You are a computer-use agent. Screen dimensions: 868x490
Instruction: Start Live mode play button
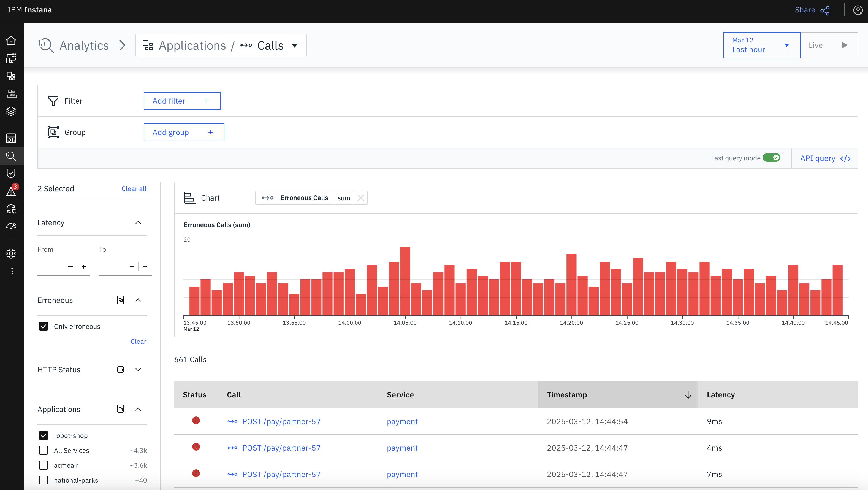point(844,45)
